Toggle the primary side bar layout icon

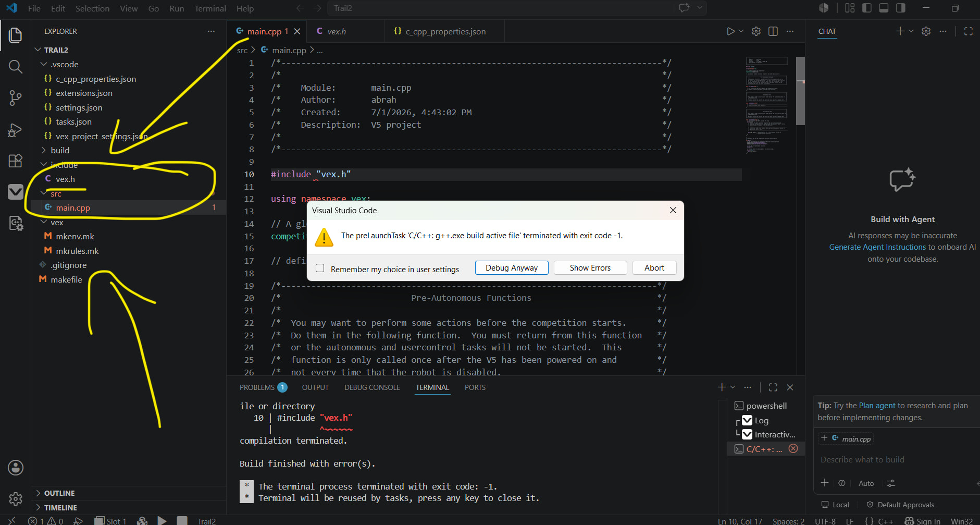[x=867, y=8]
